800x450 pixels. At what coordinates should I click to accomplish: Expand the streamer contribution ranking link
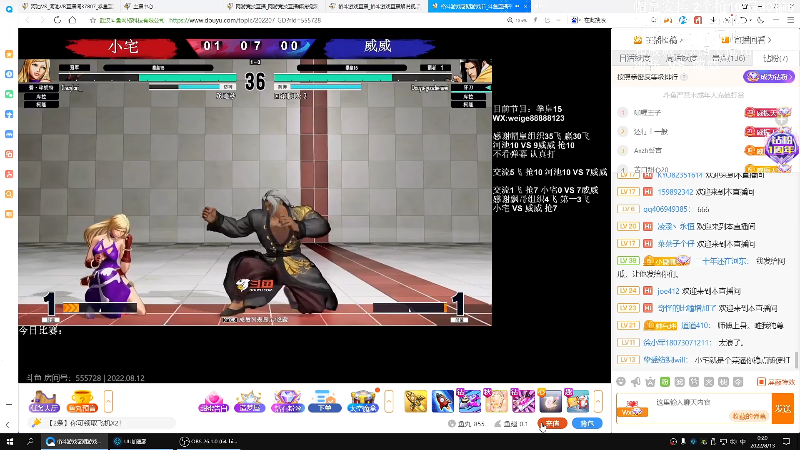pos(659,40)
